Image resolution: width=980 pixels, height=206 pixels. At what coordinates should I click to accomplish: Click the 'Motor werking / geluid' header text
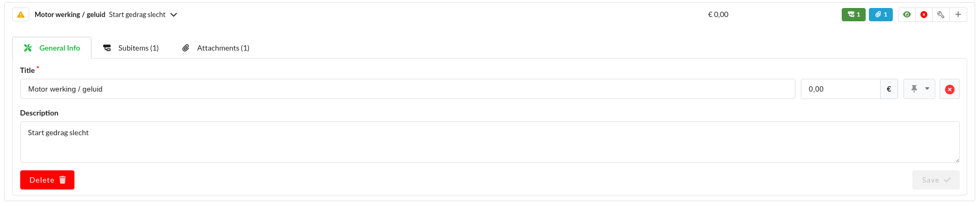(70, 14)
